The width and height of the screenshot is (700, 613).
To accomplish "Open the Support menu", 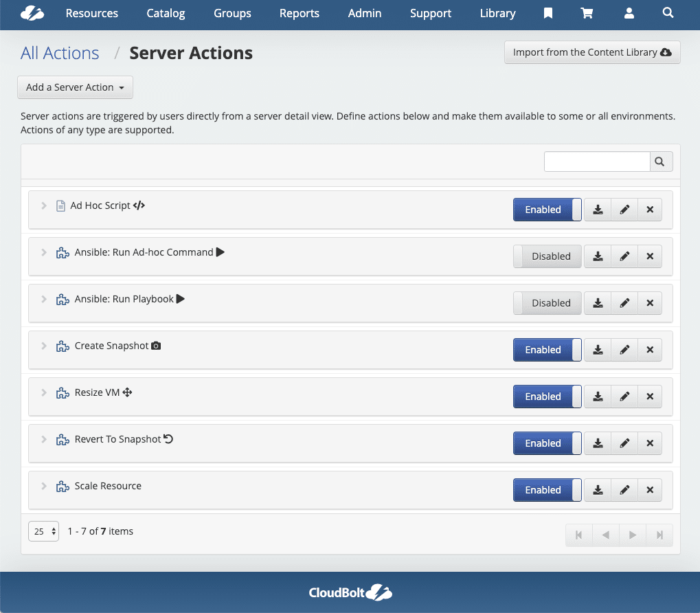I will 430,13.
